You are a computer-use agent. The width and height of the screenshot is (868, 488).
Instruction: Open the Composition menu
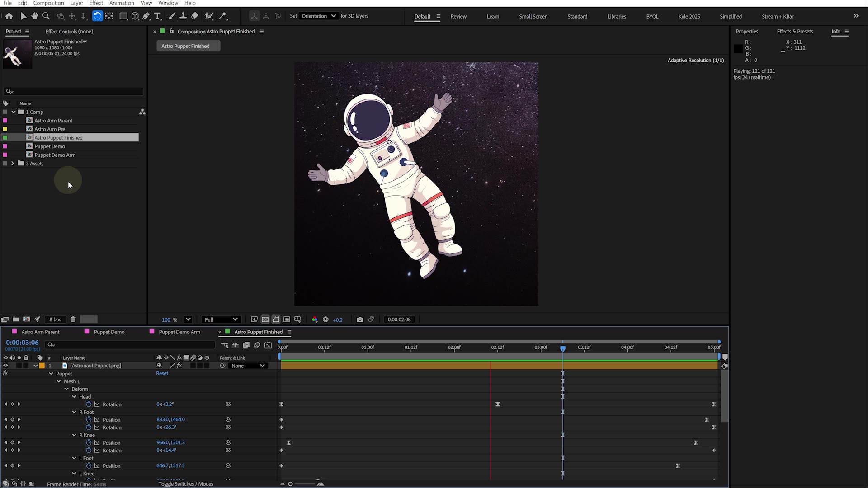(48, 3)
